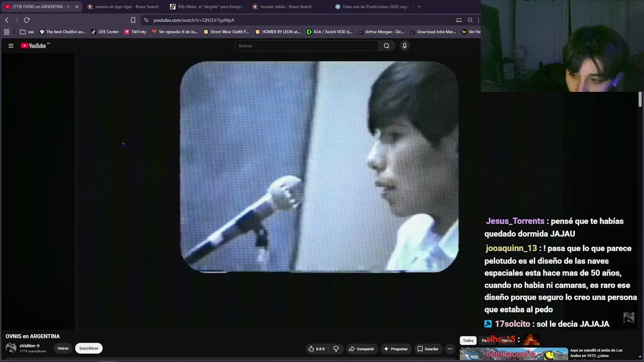Open the 'Arthur Morgan' bookmark

click(x=381, y=32)
